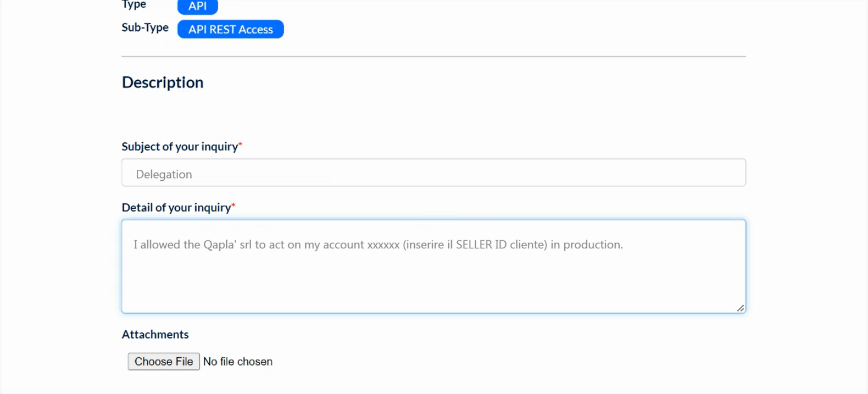Focus the Subject of your inquiry field
The height and width of the screenshot is (394, 868).
click(433, 173)
